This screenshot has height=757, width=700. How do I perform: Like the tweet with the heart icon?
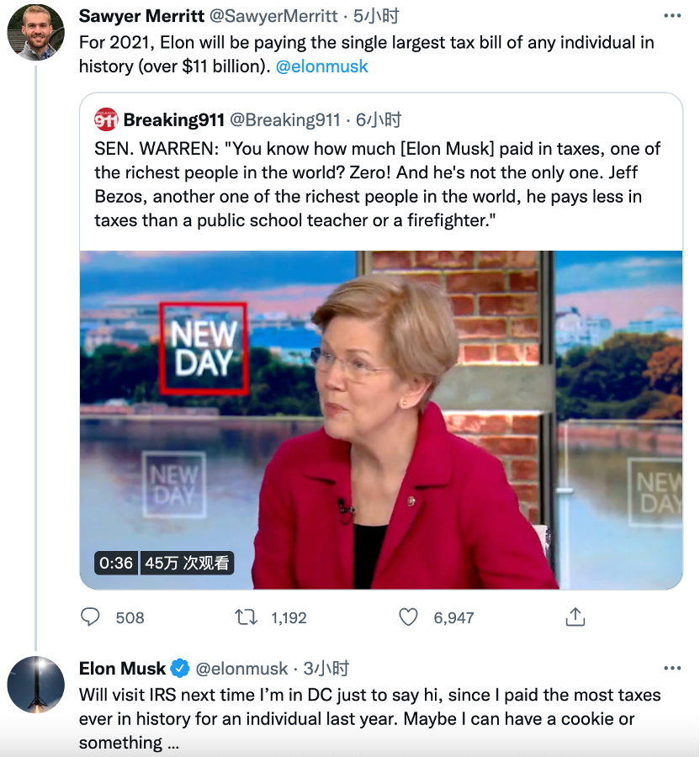408,617
